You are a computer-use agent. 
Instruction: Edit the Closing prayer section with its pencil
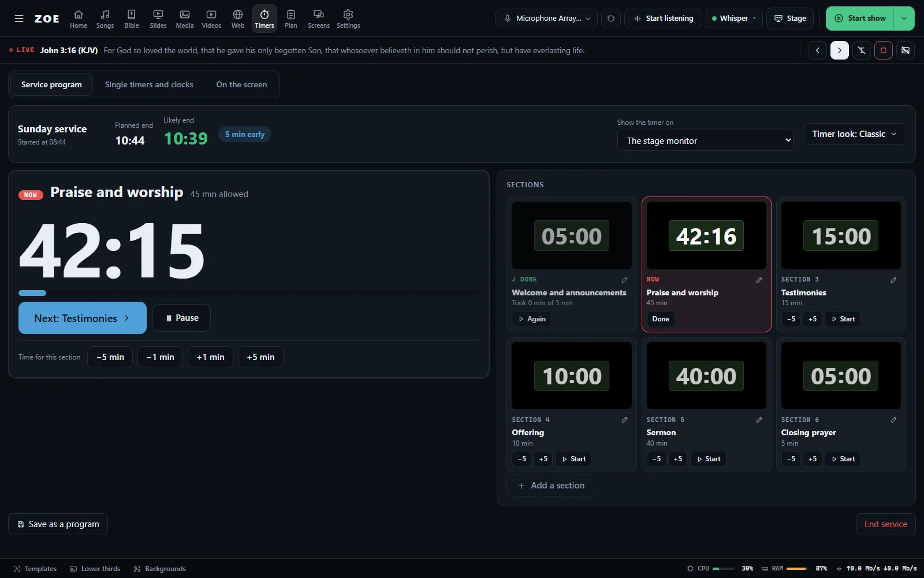click(x=893, y=420)
